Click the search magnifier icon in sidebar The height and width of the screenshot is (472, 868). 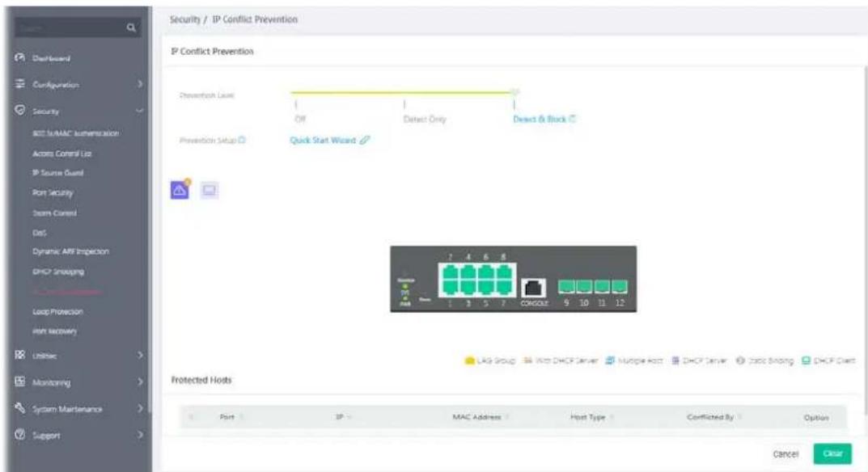click(x=131, y=27)
